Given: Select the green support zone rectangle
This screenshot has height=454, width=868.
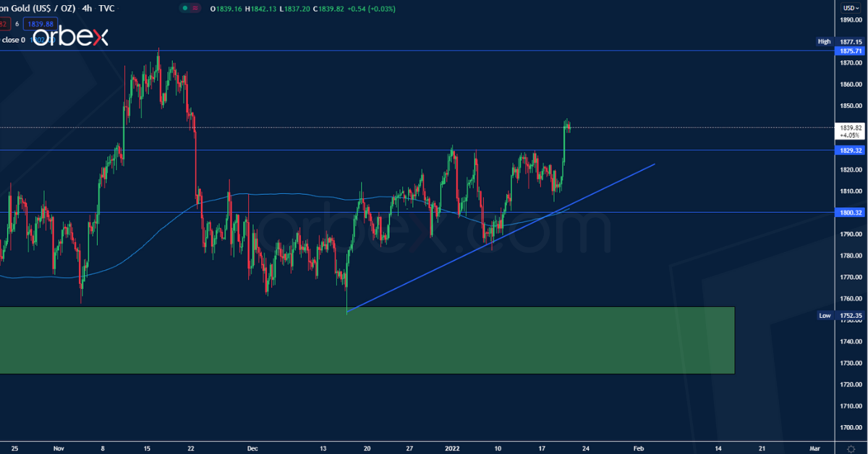Looking at the screenshot, I should pyautogui.click(x=367, y=340).
